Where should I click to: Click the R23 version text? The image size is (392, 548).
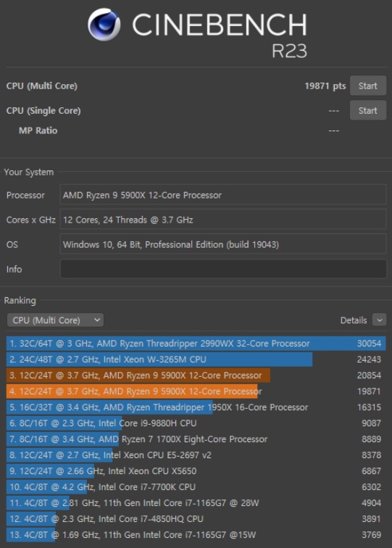(x=289, y=51)
